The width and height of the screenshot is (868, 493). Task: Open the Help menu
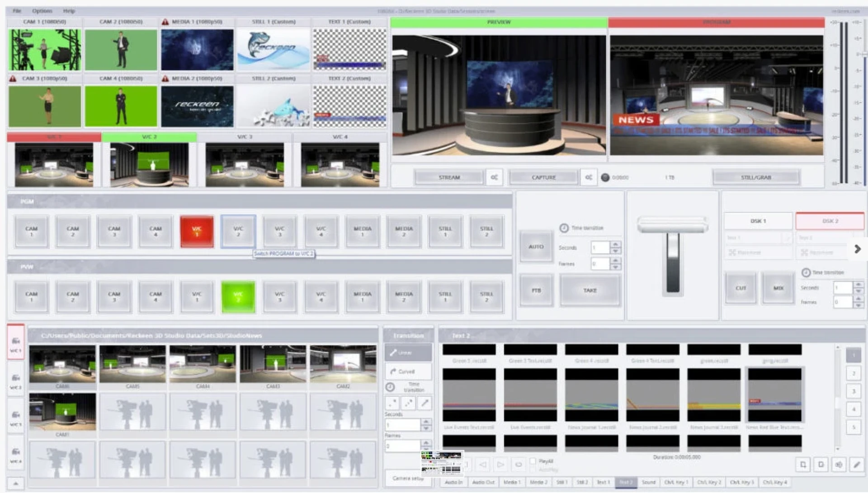pos(69,10)
